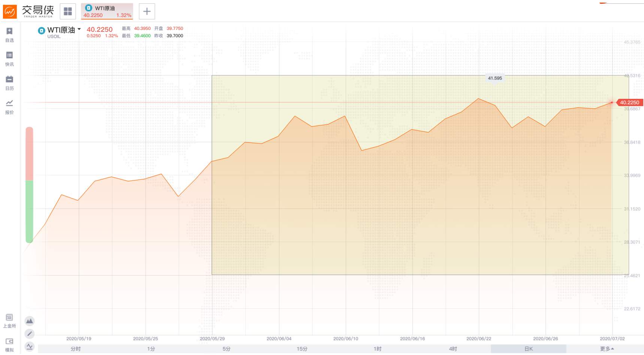Add a new tab with plus button
Image resolution: width=644 pixels, height=355 pixels.
(147, 12)
